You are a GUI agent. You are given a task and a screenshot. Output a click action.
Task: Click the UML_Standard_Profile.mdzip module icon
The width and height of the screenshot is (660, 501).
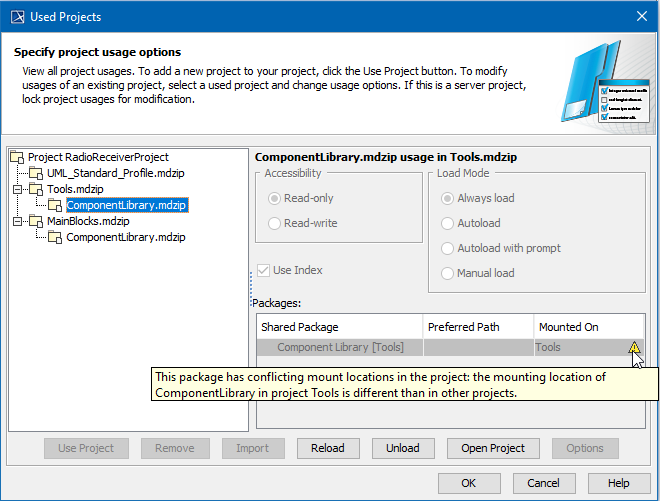click(x=37, y=173)
